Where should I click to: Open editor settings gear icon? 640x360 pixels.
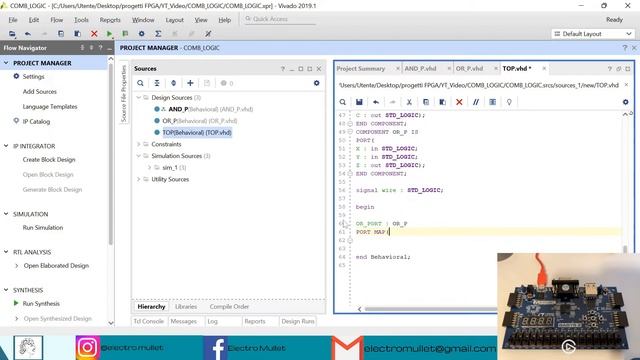pyautogui.click(x=625, y=102)
